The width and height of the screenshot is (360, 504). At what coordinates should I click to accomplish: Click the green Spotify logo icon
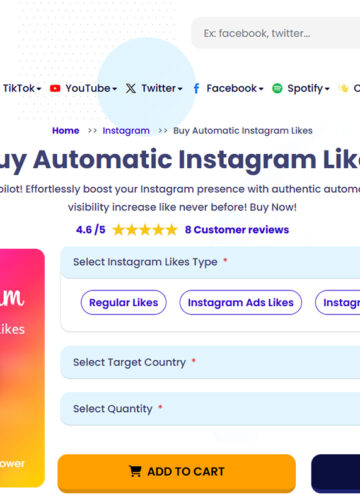pyautogui.click(x=277, y=88)
